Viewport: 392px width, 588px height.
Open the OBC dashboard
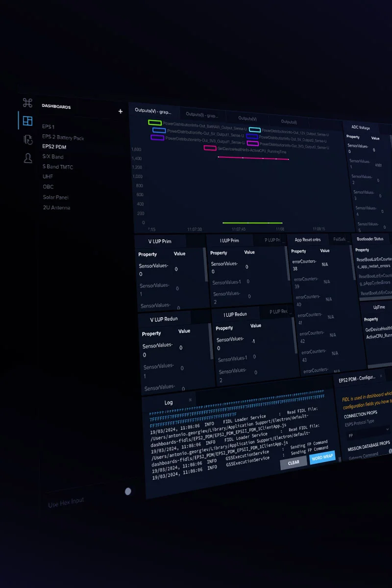[x=49, y=187]
